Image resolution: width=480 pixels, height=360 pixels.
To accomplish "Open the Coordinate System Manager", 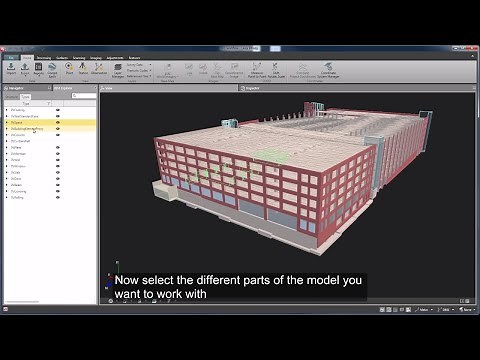I will (328, 70).
